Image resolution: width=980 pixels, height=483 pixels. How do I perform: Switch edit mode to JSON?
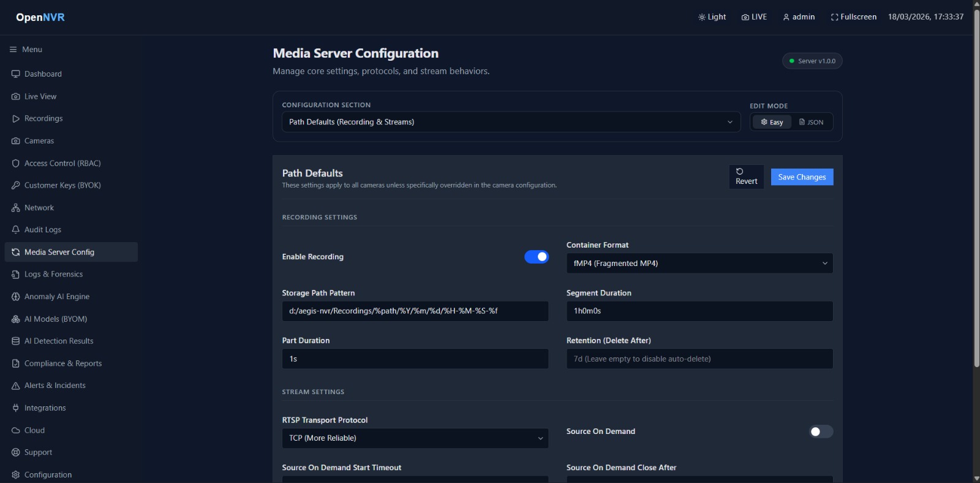[812, 123]
